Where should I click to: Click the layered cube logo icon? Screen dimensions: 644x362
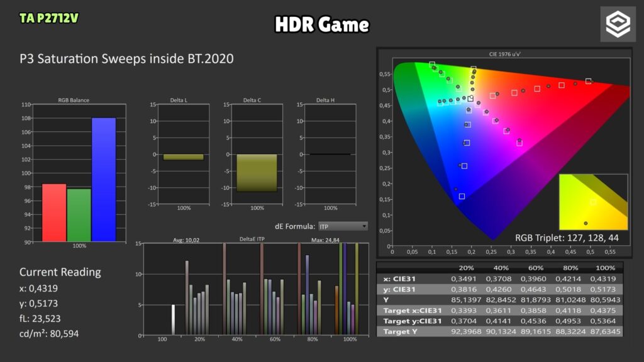click(618, 24)
